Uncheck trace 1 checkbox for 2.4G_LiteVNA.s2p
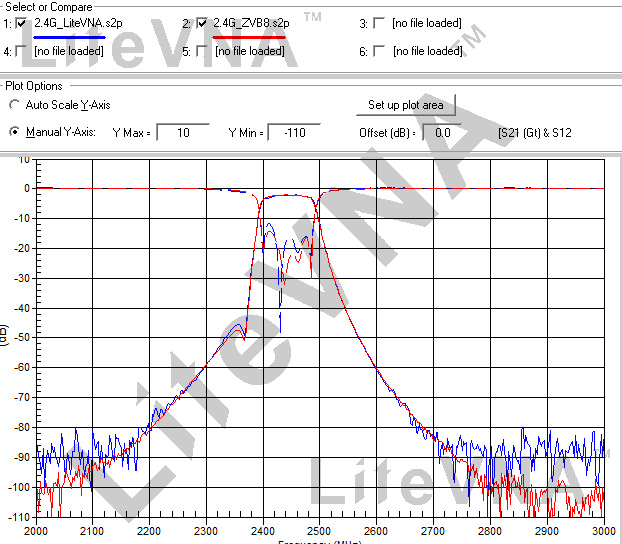 tap(21, 22)
